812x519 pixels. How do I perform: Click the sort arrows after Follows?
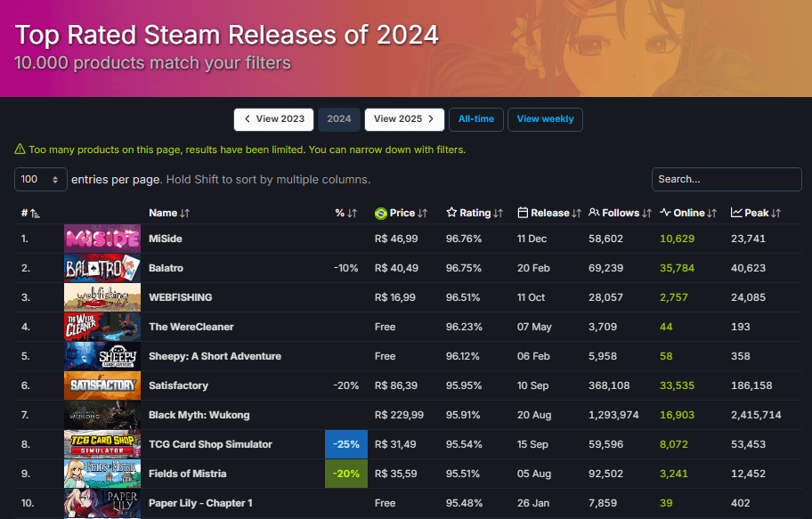pos(646,214)
